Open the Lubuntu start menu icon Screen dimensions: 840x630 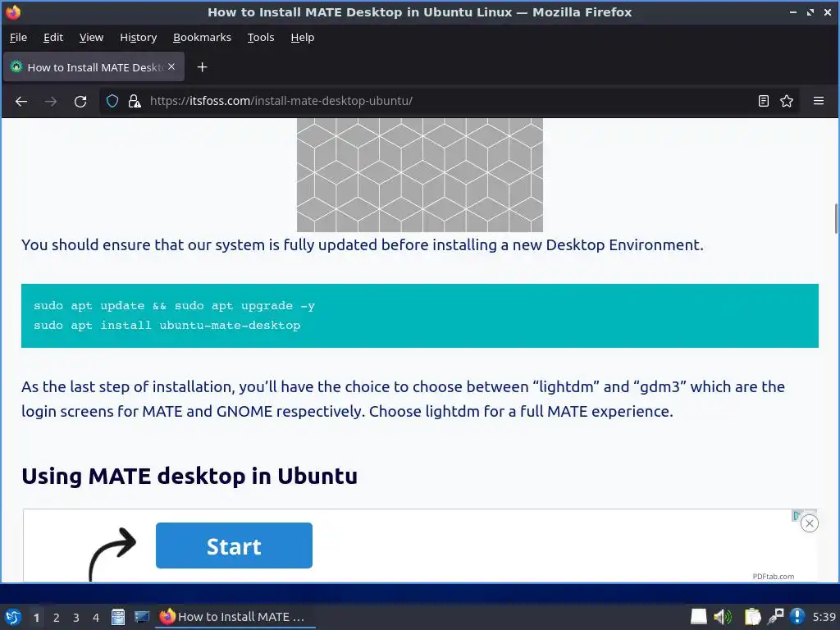13,617
